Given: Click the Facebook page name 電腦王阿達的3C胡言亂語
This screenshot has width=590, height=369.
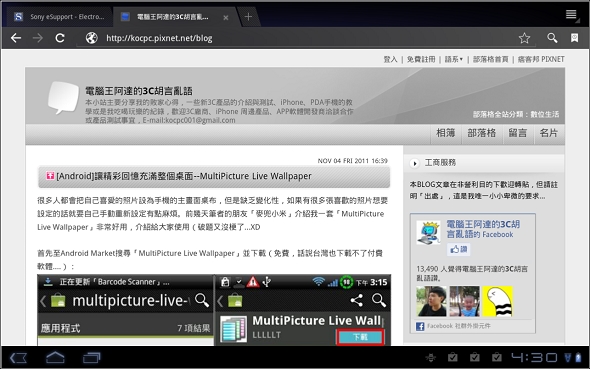Looking at the screenshot, I should click(483, 229).
